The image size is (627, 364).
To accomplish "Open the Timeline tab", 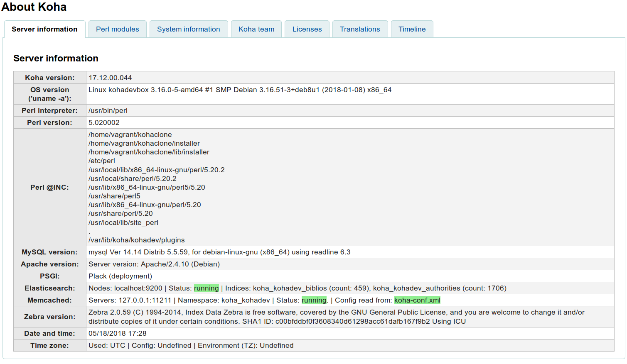I will point(412,29).
